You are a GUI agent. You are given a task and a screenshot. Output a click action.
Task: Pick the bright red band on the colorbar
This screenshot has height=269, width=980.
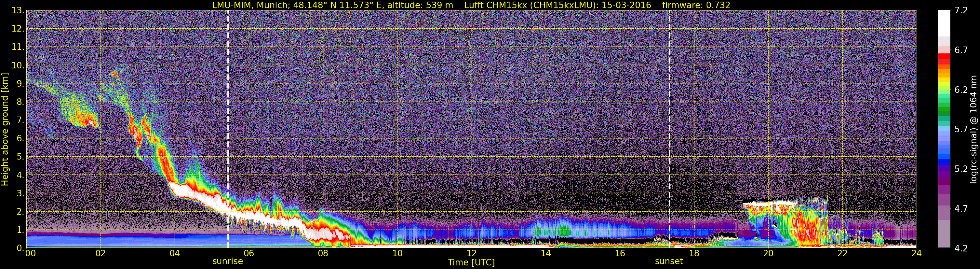(x=944, y=57)
